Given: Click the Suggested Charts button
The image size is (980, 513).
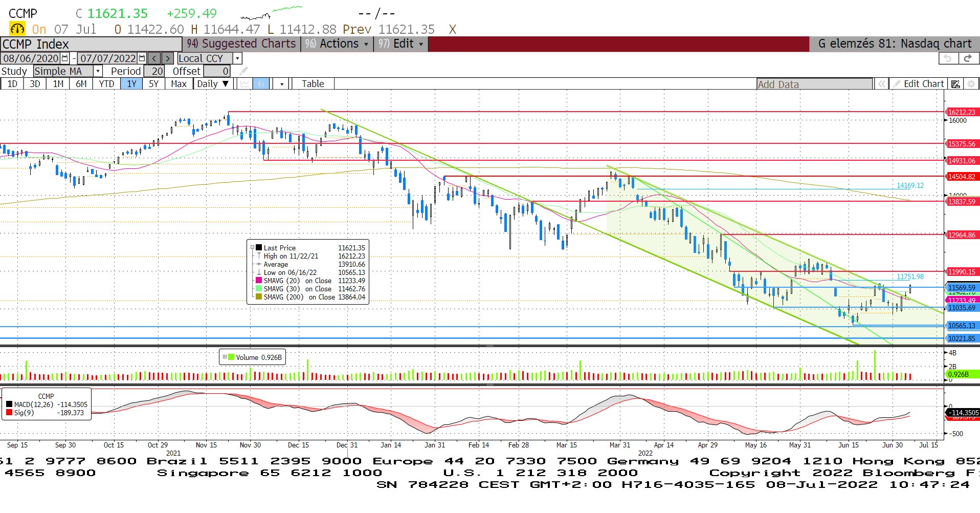Looking at the screenshot, I should pos(241,44).
